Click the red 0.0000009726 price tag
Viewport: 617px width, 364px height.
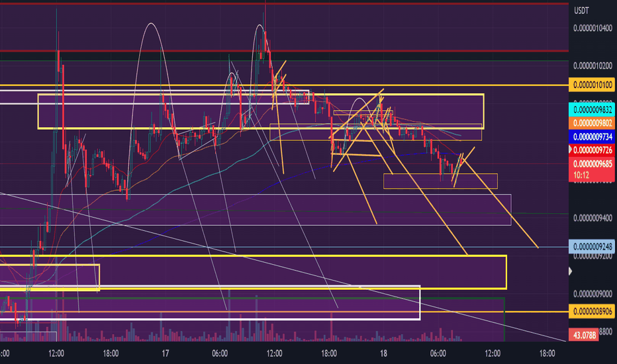[x=592, y=150]
